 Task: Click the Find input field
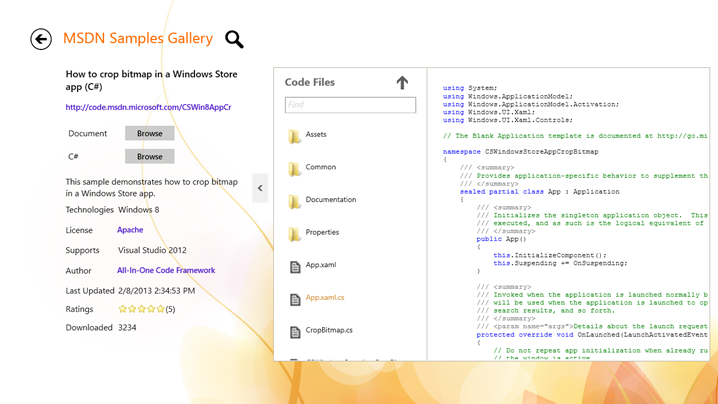350,105
